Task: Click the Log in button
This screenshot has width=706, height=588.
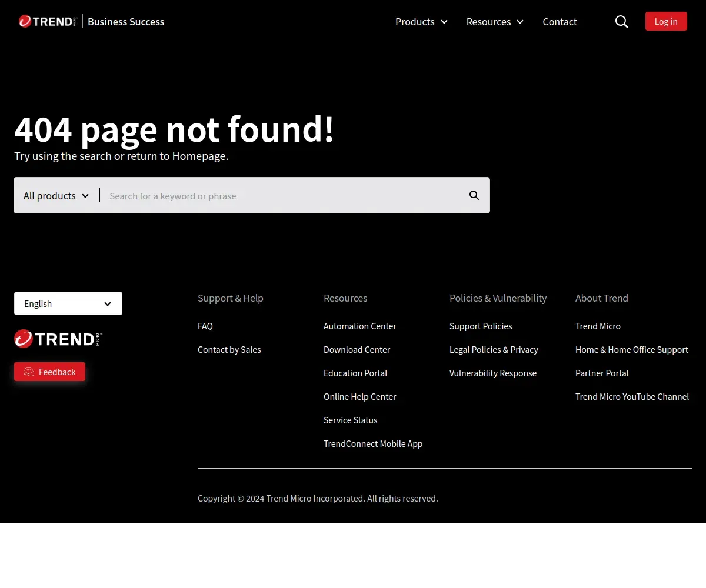Action: (666, 21)
